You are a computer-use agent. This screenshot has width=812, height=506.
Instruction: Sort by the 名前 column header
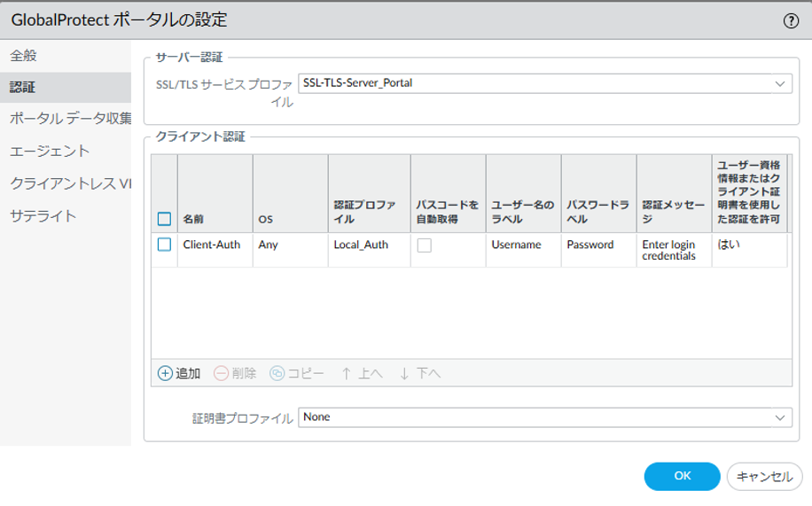tap(194, 219)
